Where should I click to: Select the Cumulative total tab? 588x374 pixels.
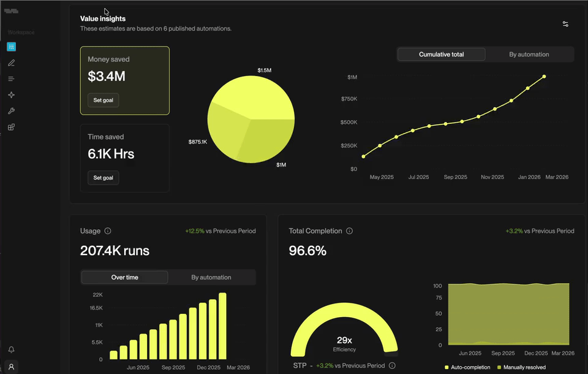click(x=441, y=54)
